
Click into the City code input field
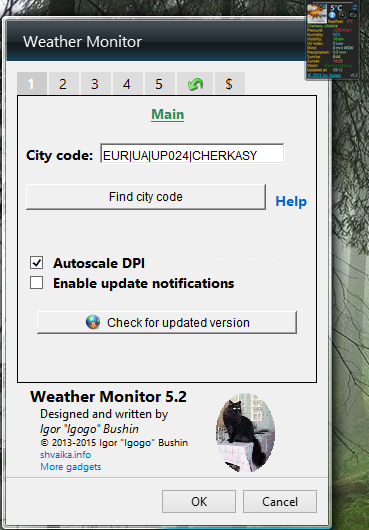(192, 154)
